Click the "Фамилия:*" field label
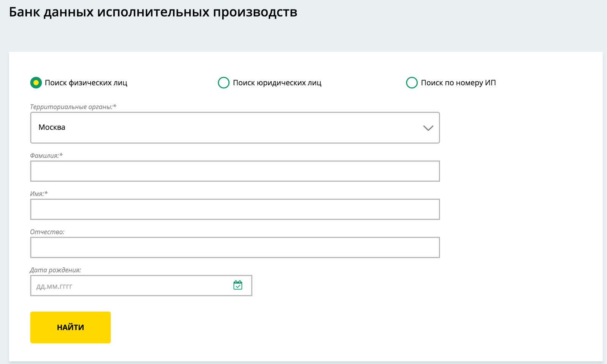Viewport: 607px width, 364px height. coord(46,155)
